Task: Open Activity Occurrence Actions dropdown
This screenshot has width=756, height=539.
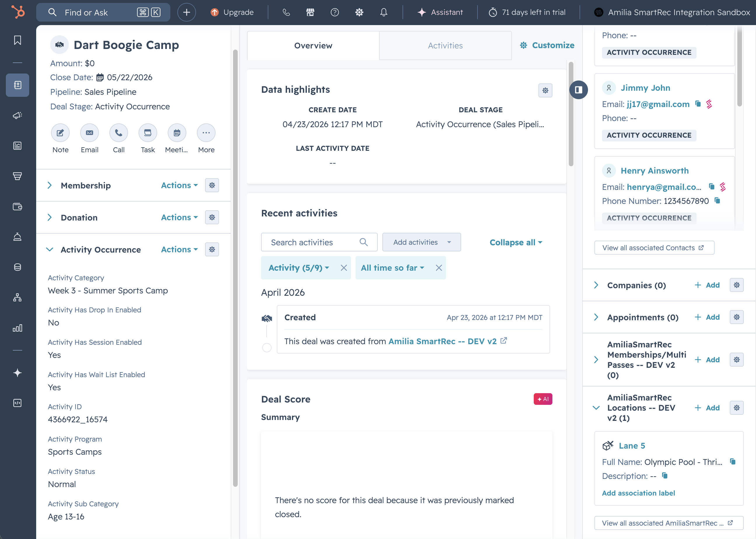Action: click(x=180, y=250)
